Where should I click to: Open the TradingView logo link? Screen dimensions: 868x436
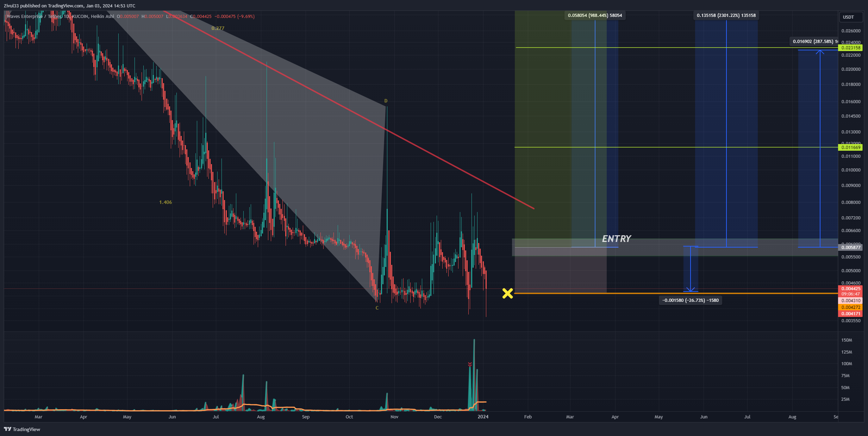click(x=22, y=429)
